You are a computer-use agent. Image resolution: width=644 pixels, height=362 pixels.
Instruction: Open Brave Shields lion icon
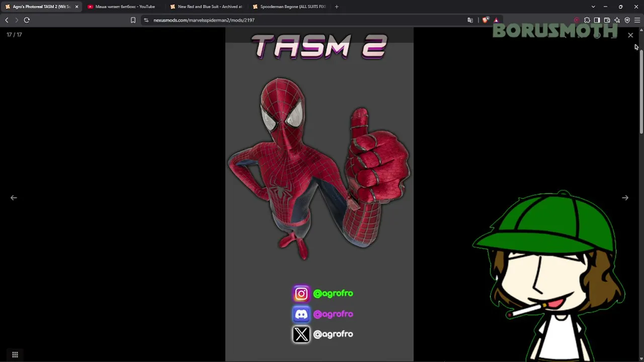click(485, 20)
